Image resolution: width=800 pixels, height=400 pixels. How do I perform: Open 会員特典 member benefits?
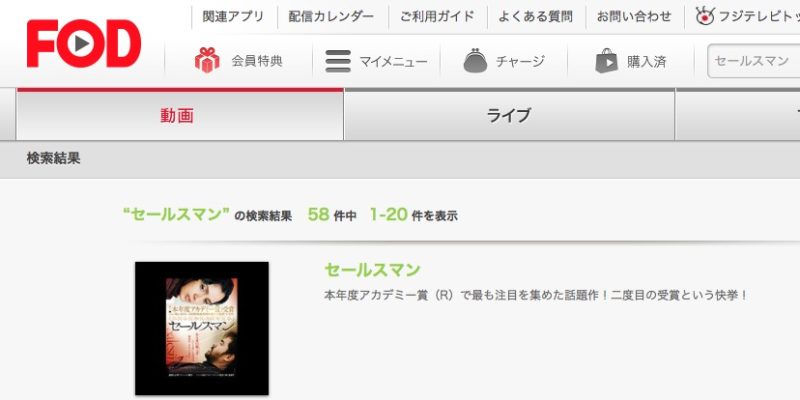click(x=257, y=61)
